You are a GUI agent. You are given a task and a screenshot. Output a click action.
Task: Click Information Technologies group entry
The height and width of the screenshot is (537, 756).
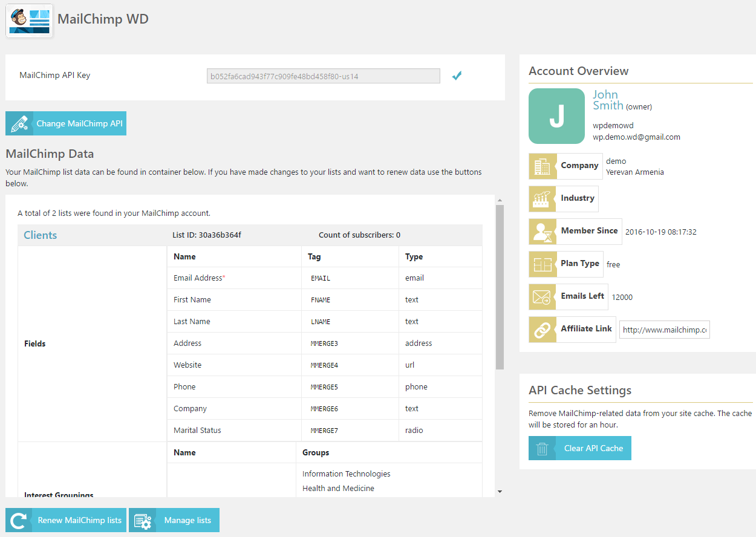(x=347, y=474)
